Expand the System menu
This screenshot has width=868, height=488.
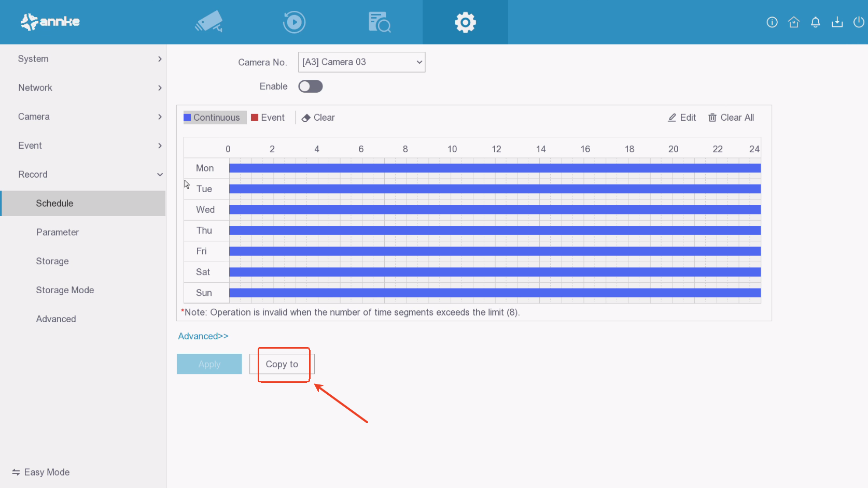tap(83, 59)
